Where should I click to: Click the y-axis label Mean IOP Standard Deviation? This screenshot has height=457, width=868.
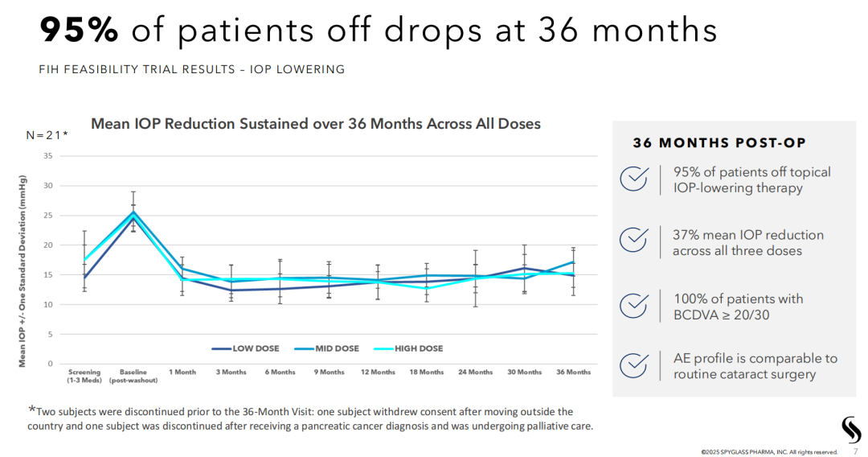[x=23, y=271]
